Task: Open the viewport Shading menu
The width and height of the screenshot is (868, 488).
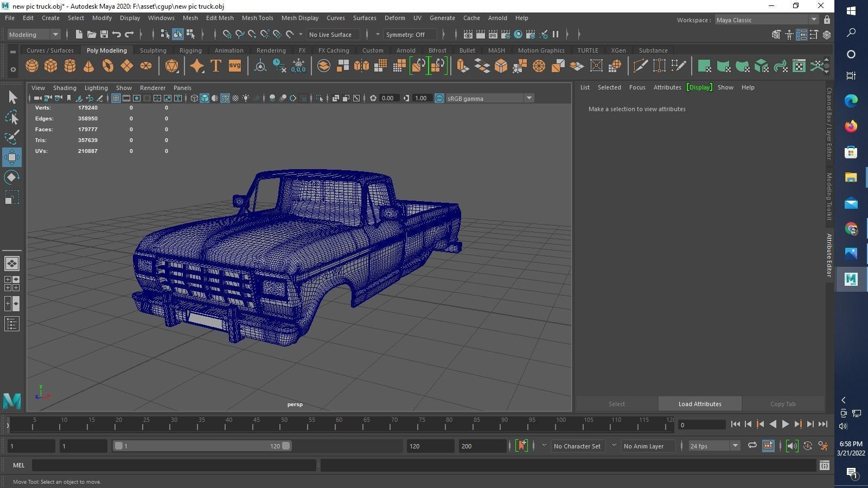Action: coord(65,87)
